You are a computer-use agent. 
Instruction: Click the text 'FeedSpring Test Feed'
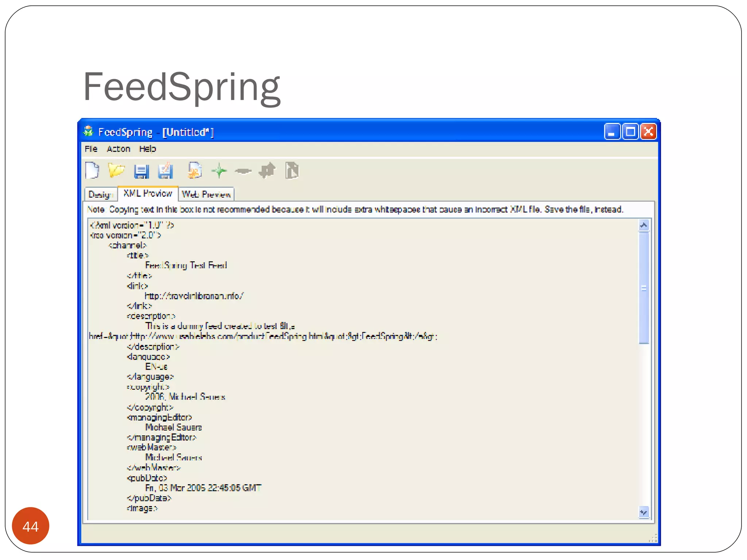[186, 265]
